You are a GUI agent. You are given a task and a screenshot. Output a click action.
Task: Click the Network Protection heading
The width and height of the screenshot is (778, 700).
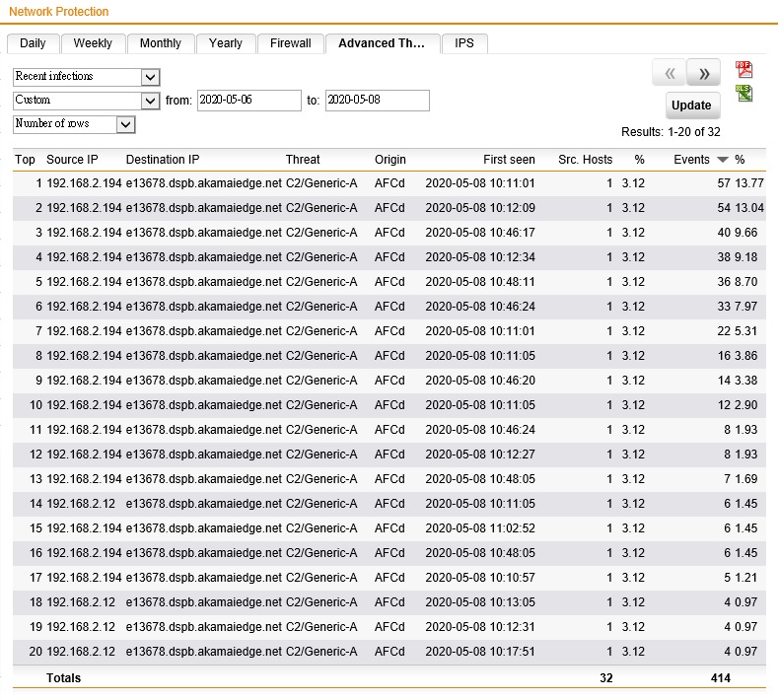click(x=58, y=12)
